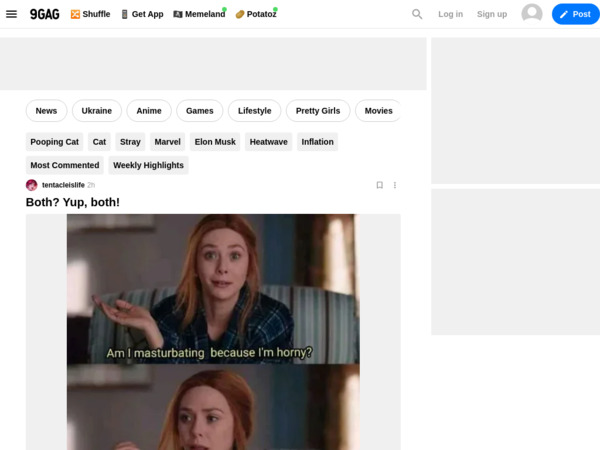
Task: Click the blue Post button
Action: pyautogui.click(x=576, y=14)
